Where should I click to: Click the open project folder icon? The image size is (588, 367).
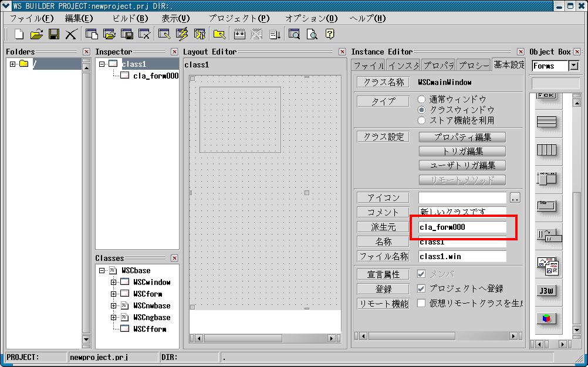pos(36,34)
